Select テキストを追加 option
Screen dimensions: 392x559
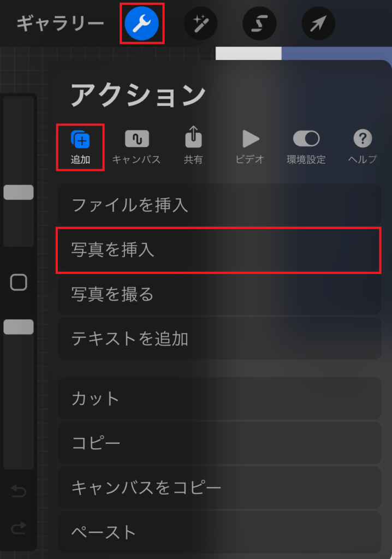tap(219, 338)
